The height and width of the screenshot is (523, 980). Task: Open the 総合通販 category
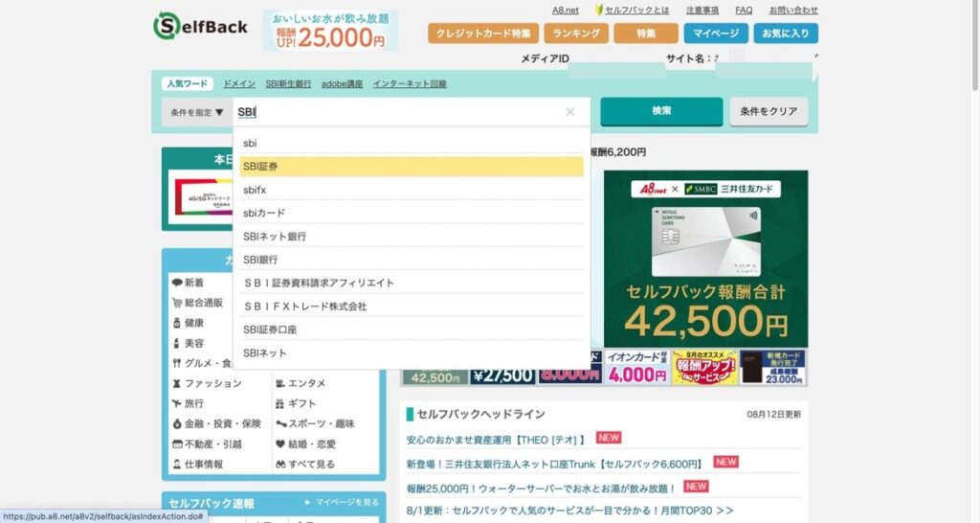tap(197, 303)
